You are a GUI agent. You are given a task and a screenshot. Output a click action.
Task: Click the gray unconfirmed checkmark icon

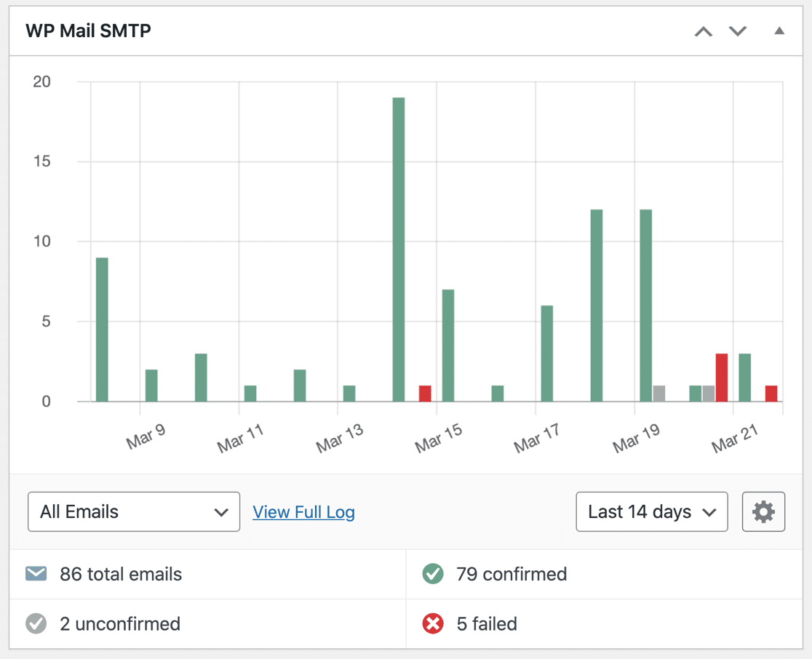[36, 624]
